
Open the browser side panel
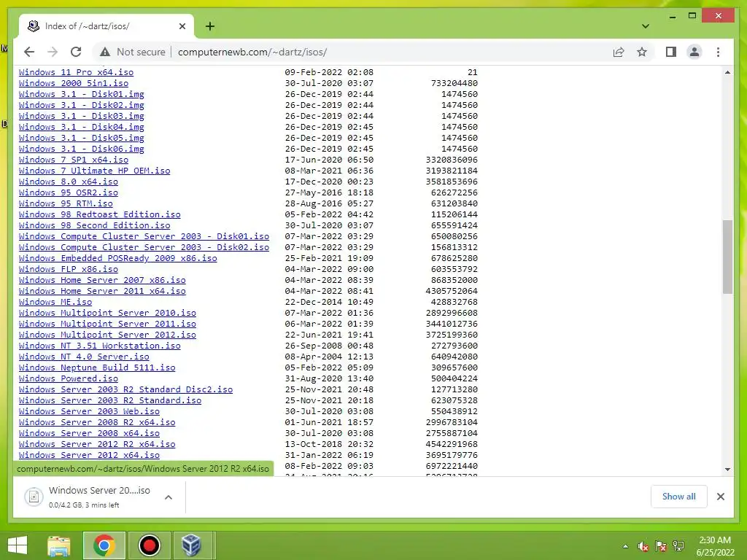coord(671,52)
